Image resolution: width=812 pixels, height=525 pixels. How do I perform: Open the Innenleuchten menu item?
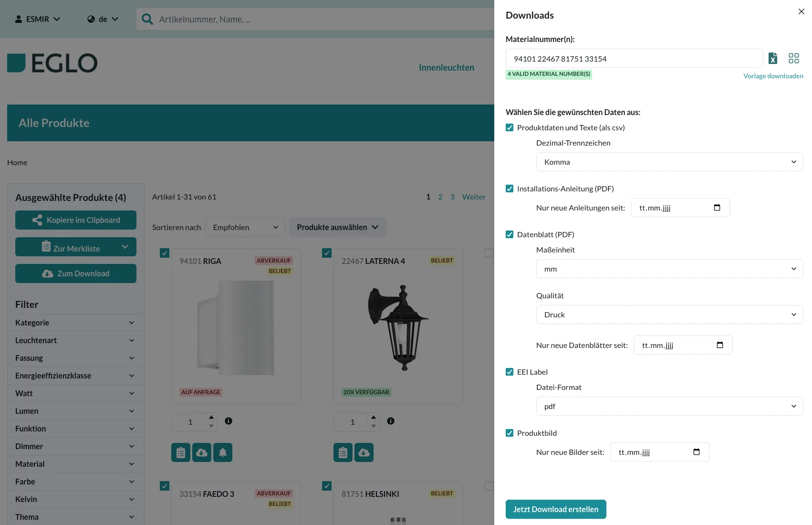[x=446, y=67]
